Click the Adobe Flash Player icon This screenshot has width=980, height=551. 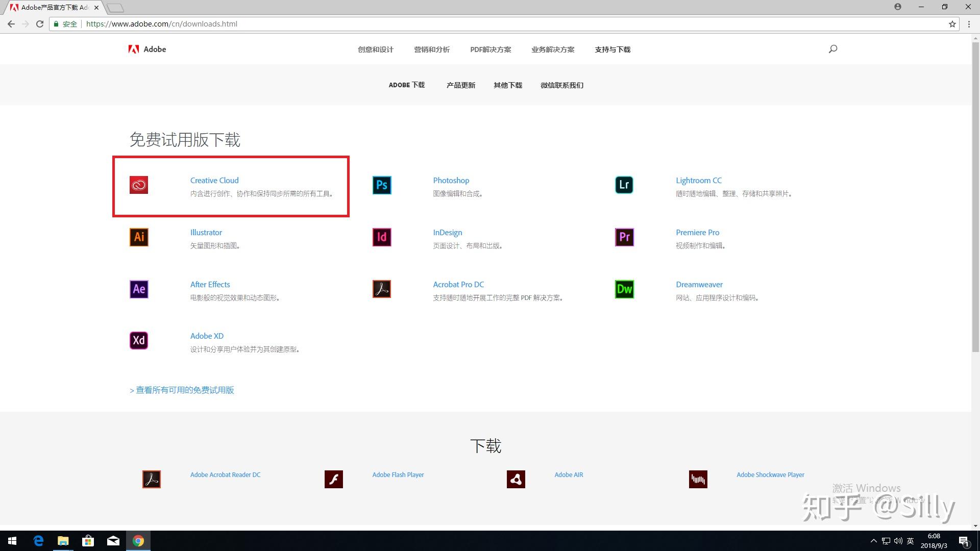334,480
